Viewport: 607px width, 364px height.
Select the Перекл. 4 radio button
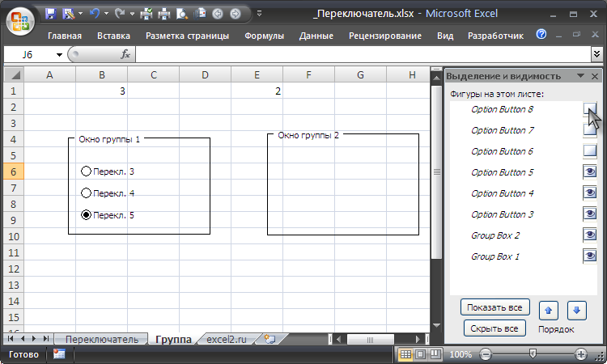[x=87, y=193]
